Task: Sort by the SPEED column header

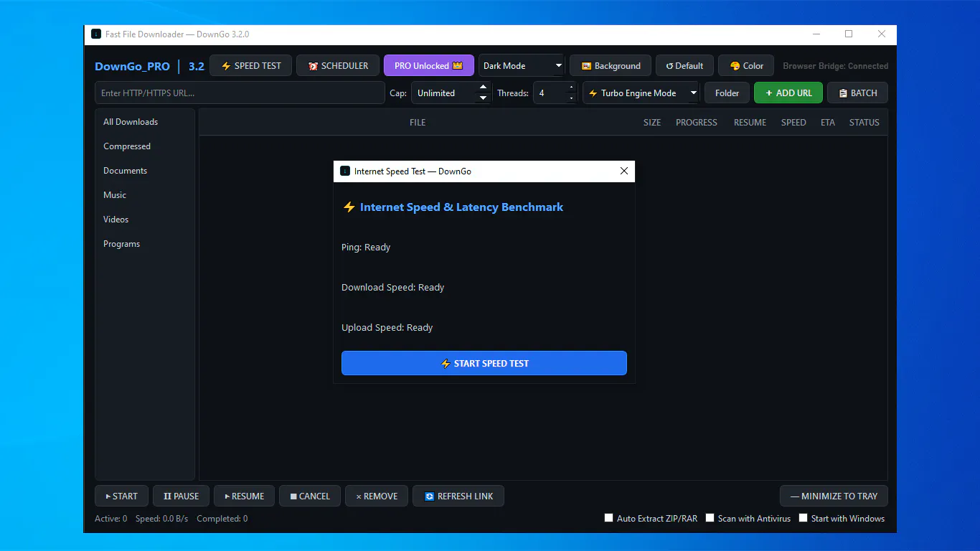Action: (x=793, y=123)
